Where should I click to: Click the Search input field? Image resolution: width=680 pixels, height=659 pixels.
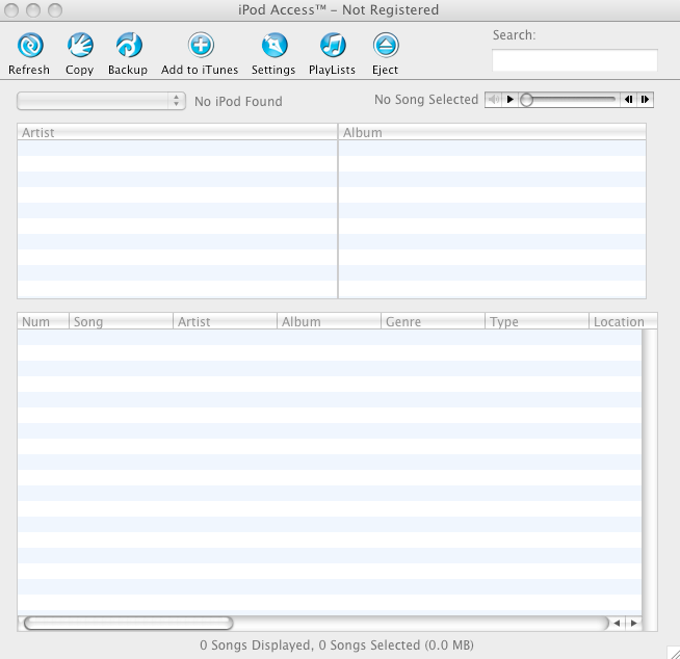[575, 60]
